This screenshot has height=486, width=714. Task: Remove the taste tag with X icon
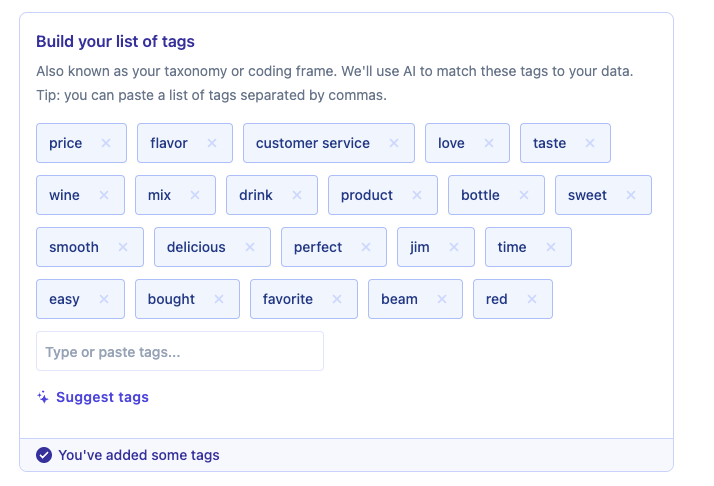[x=590, y=143]
